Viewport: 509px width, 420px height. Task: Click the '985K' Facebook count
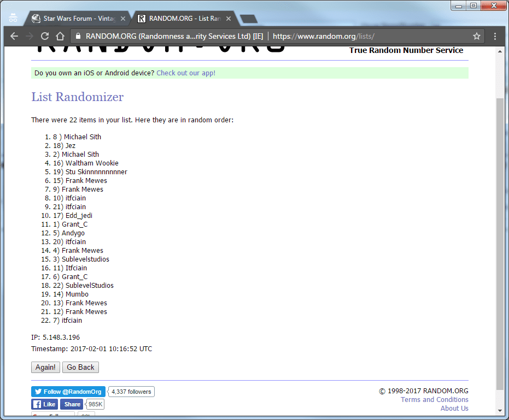[x=96, y=404]
